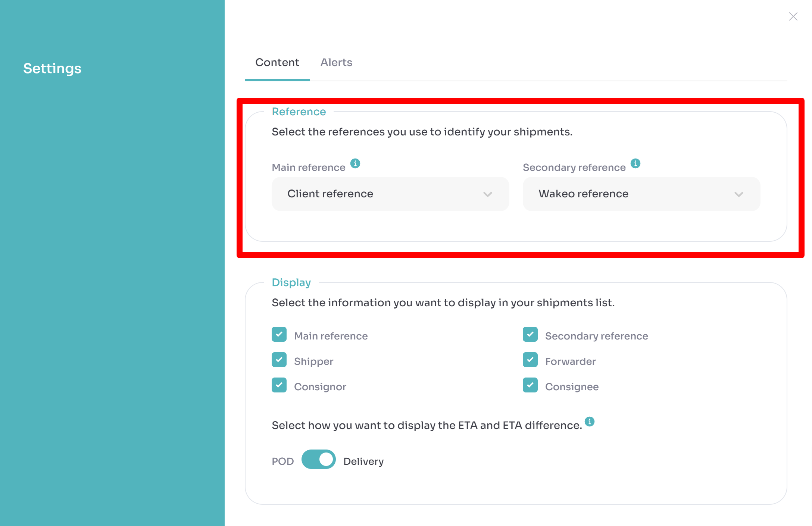
Task: Disable the Shipper display checkbox
Action: [279, 360]
